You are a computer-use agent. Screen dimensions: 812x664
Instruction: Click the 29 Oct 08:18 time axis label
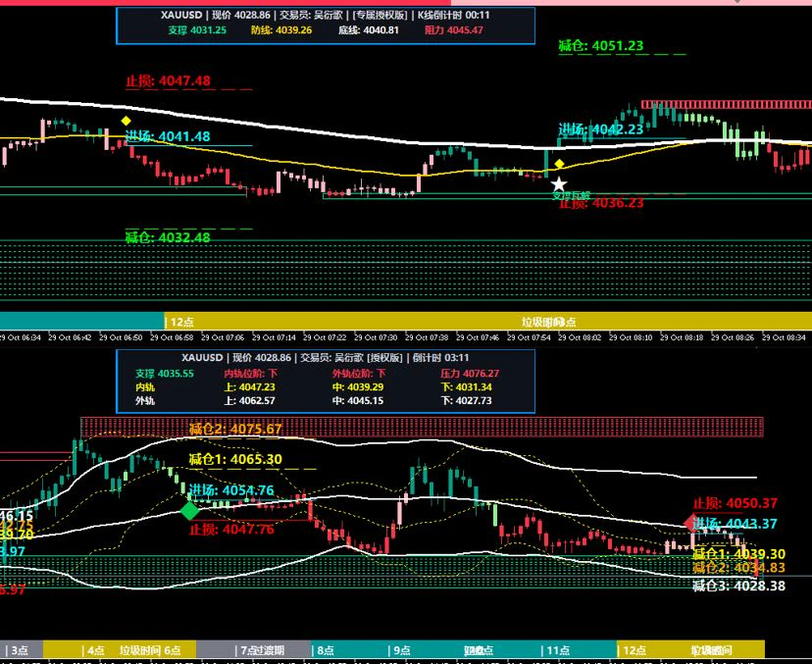(x=682, y=337)
